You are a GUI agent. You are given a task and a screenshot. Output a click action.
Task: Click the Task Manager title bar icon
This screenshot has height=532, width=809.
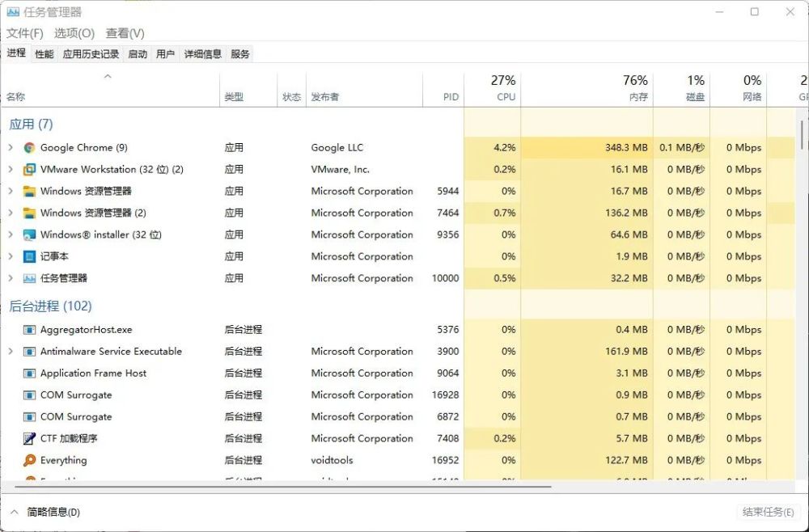tap(13, 12)
